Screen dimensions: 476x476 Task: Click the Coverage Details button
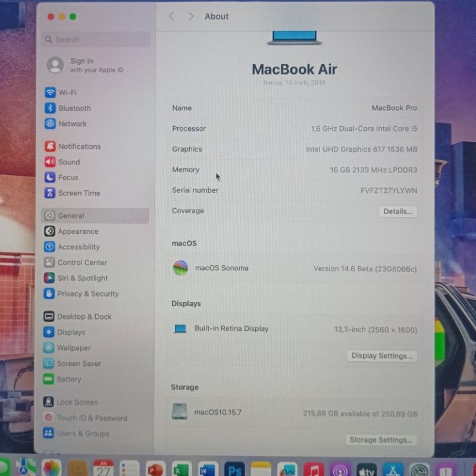[x=397, y=212]
